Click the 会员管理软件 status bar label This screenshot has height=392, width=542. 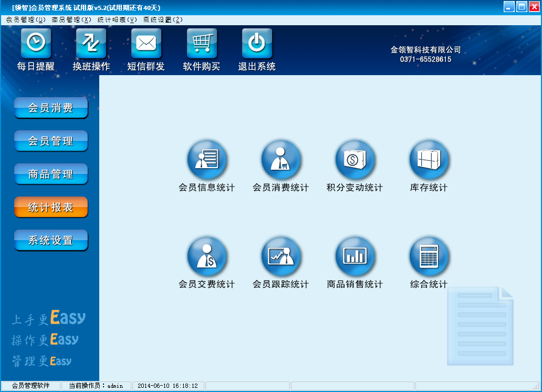pos(31,386)
